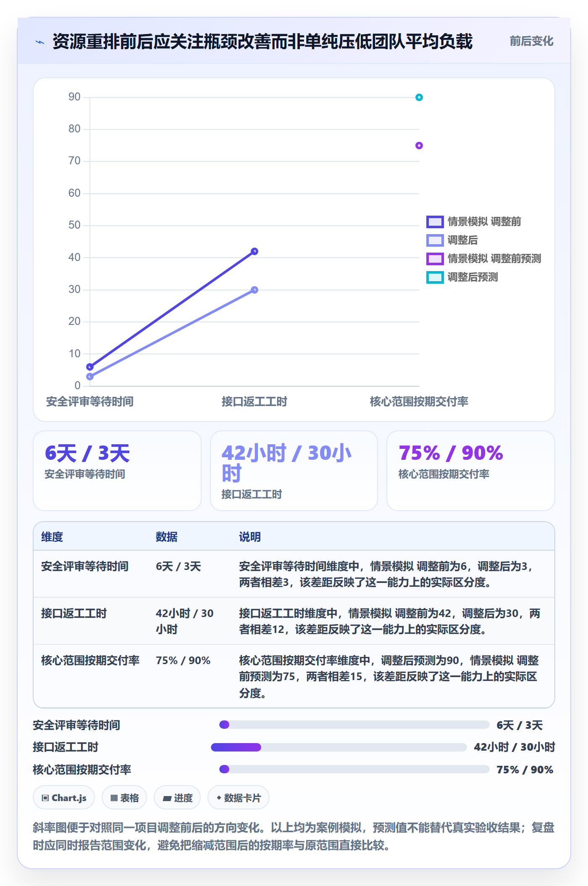The image size is (588, 886).
Task: Click the 维度 column header
Action: (x=52, y=537)
